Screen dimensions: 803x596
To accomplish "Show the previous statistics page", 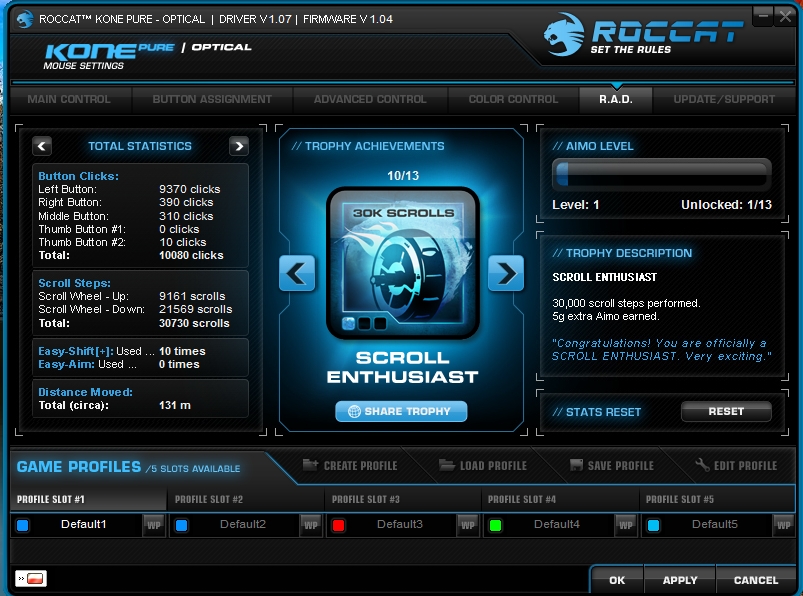I will [42, 146].
